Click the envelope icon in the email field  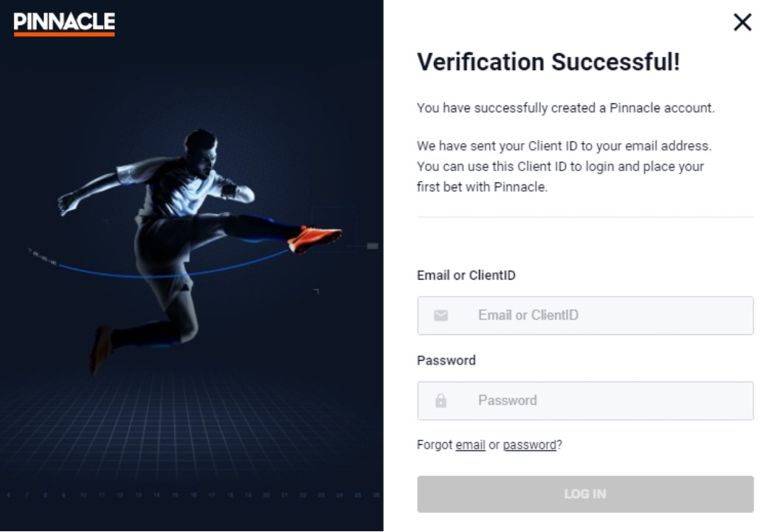[x=441, y=316]
